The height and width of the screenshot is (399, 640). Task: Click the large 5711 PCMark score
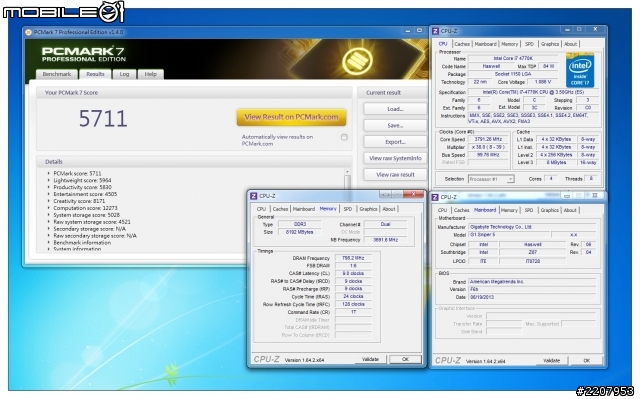[103, 118]
